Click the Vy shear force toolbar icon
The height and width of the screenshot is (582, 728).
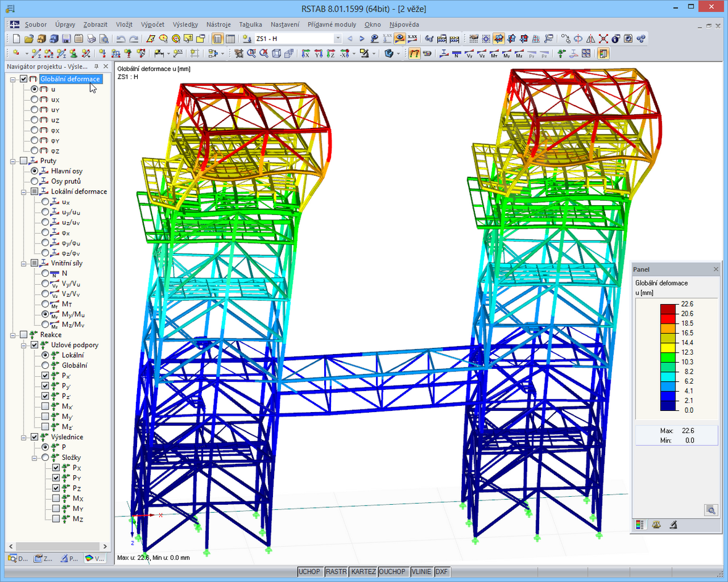click(469, 54)
